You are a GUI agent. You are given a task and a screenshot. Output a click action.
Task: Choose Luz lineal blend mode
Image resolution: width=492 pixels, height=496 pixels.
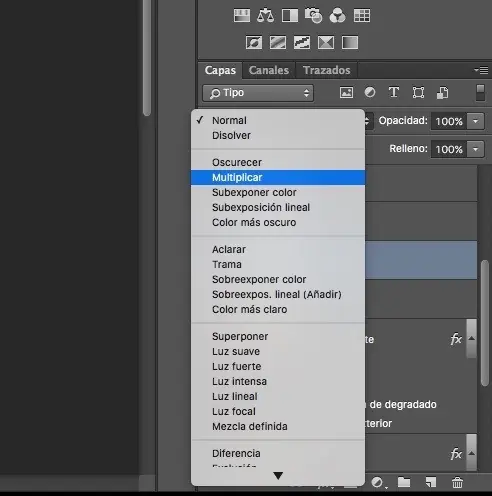[x=278, y=396]
